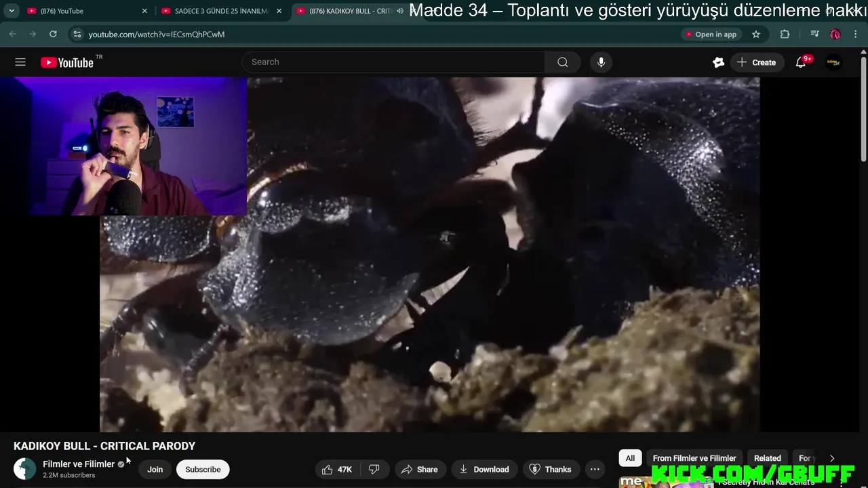Reload the page with refresh icon

pyautogui.click(x=53, y=34)
